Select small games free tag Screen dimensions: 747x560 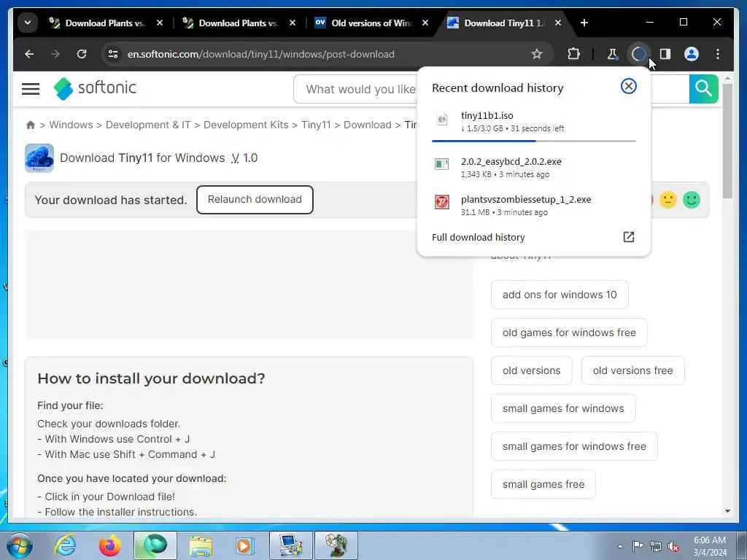coord(543,484)
